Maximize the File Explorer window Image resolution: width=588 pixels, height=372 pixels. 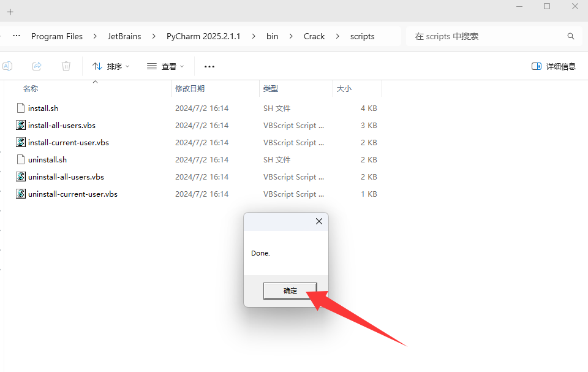(x=547, y=6)
